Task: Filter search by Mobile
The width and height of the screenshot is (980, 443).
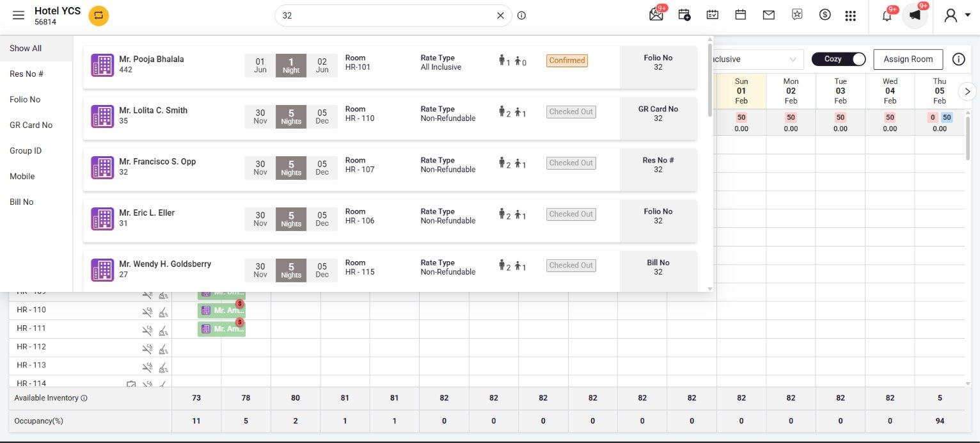Action: coord(36,176)
